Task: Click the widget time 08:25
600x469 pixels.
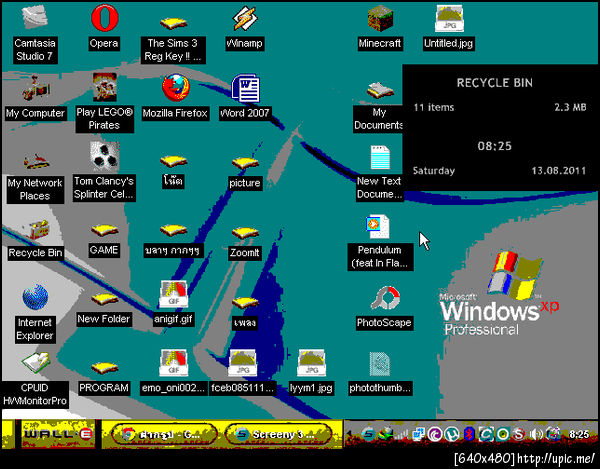Action: (494, 146)
